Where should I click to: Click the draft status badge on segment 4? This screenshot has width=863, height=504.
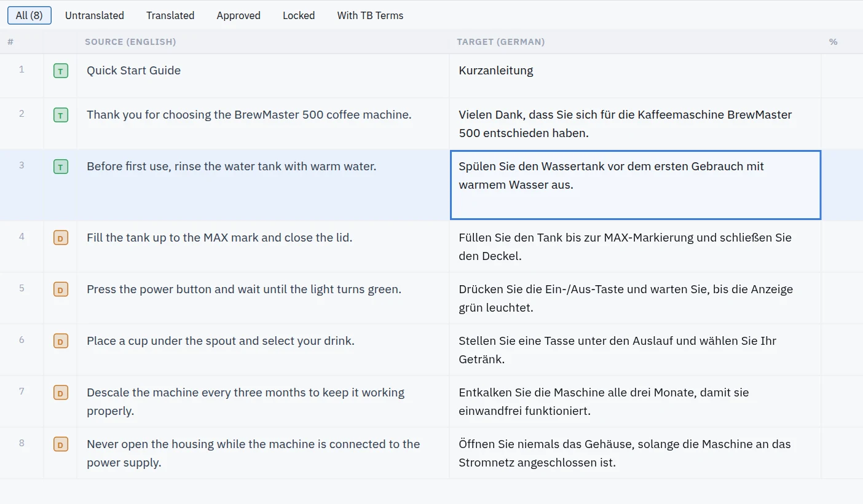[x=60, y=238]
